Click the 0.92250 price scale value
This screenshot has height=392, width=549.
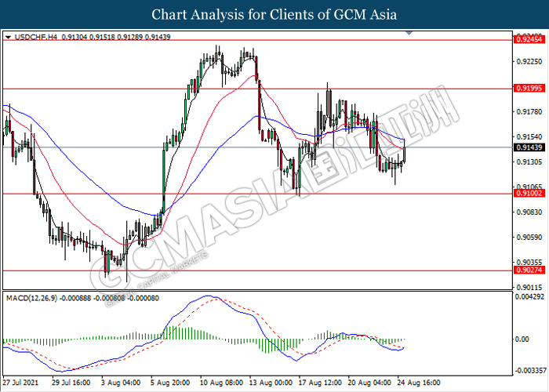click(529, 62)
